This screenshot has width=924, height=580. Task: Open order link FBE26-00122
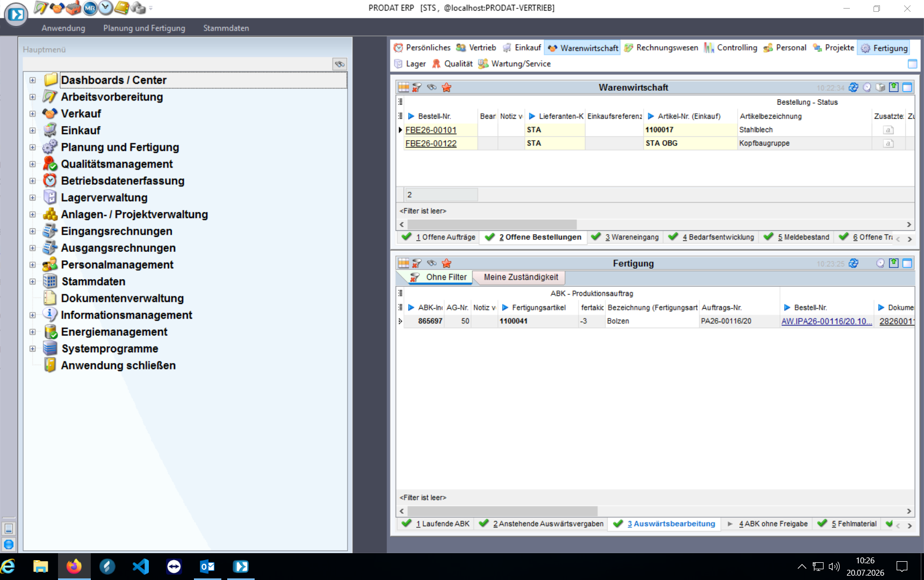click(431, 143)
